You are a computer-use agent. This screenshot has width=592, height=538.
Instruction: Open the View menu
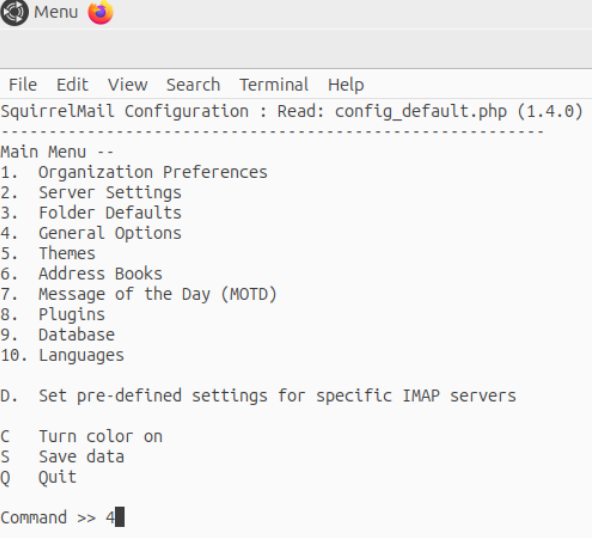(x=127, y=85)
